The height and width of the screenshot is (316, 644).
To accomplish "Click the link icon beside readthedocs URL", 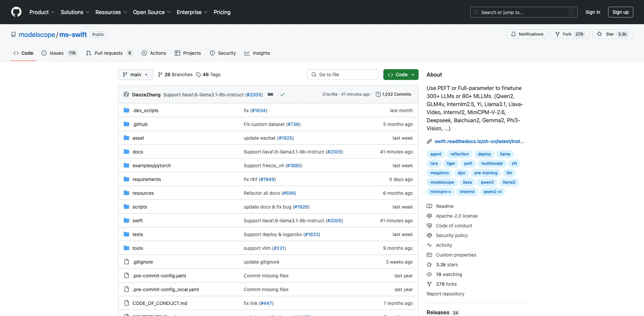I will click(429, 141).
